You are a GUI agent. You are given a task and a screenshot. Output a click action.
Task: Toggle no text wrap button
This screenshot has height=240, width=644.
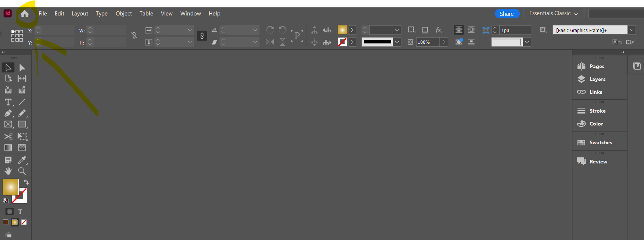pos(459,30)
